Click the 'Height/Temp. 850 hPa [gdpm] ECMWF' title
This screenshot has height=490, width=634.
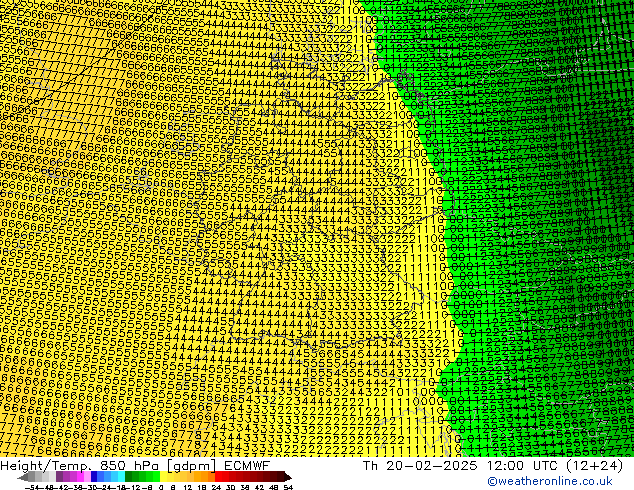(135, 465)
